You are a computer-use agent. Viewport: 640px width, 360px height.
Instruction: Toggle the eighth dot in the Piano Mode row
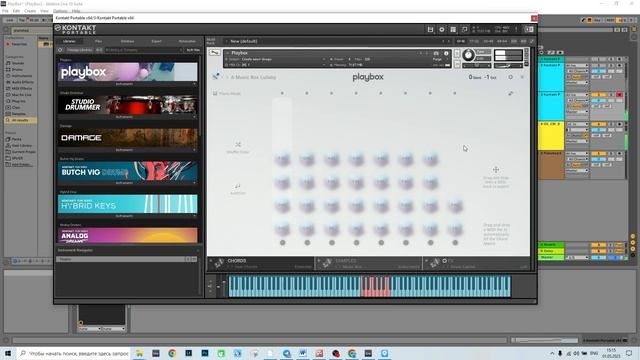pyautogui.click(x=455, y=93)
